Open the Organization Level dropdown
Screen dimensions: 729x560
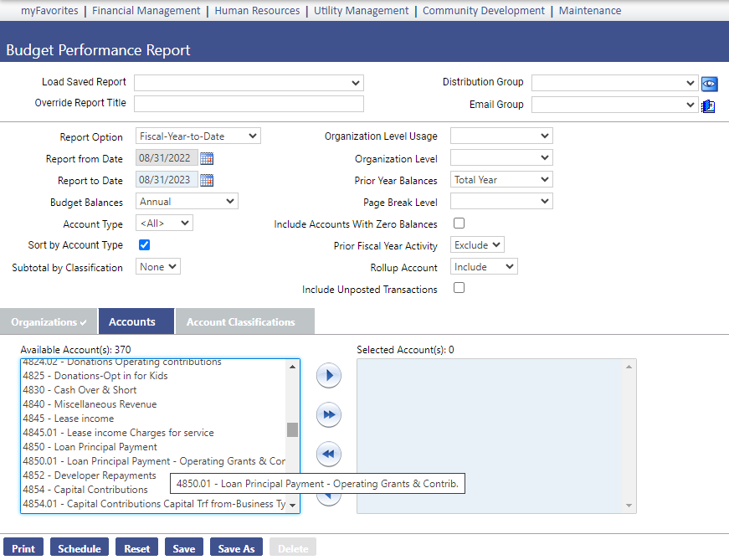(501, 157)
